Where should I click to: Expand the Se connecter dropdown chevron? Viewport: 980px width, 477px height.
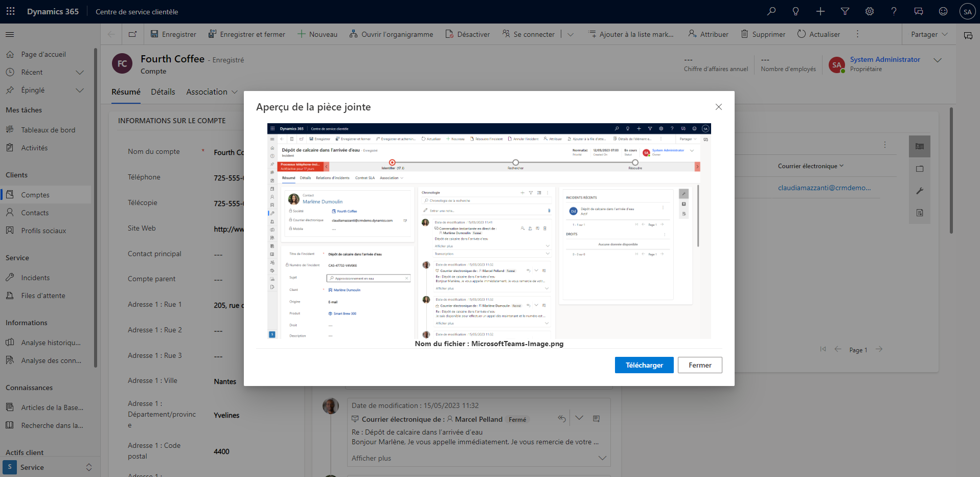point(571,34)
